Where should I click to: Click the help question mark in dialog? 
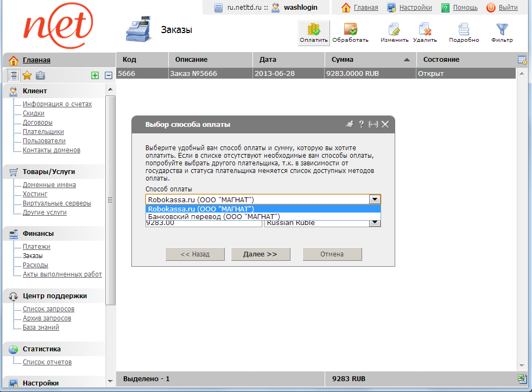click(361, 124)
